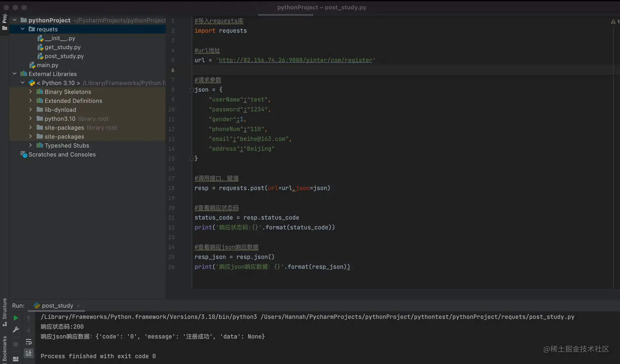The height and width of the screenshot is (364, 620).
Task: Click the Typeshed Stubs library icon
Action: coord(40,146)
